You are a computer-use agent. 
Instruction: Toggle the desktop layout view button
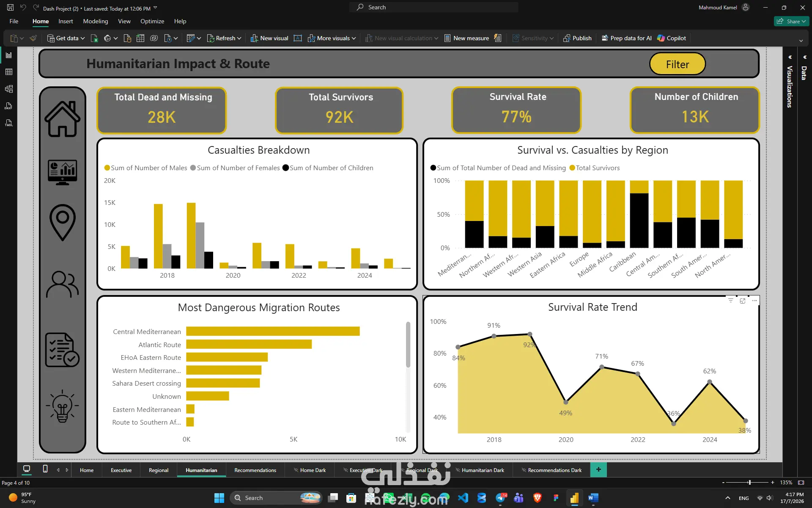coord(27,469)
